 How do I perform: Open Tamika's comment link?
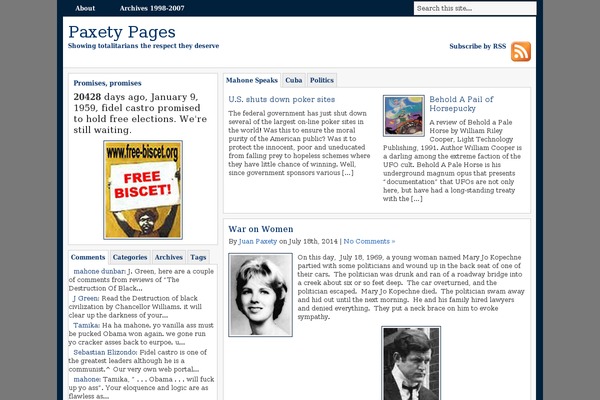(86, 325)
